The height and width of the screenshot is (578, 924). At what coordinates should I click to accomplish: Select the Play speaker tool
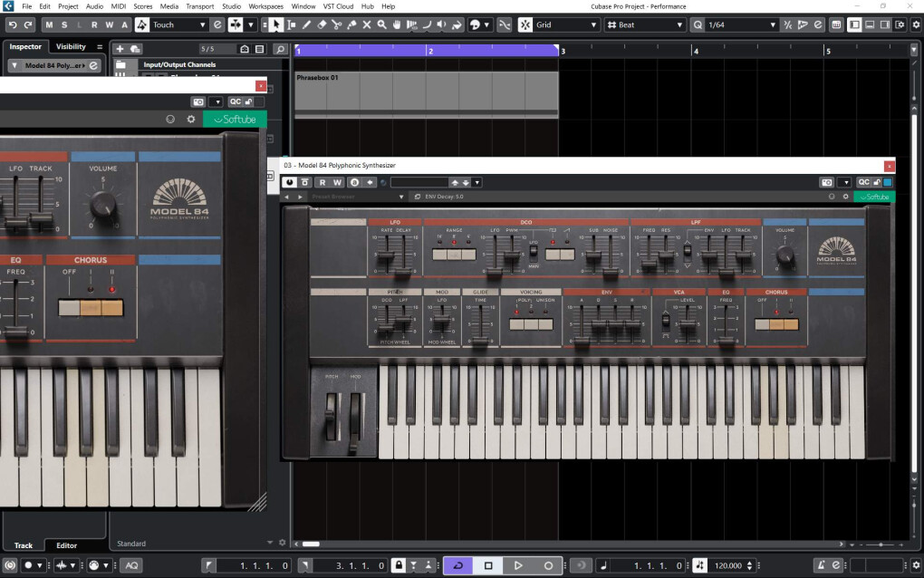[441, 24]
